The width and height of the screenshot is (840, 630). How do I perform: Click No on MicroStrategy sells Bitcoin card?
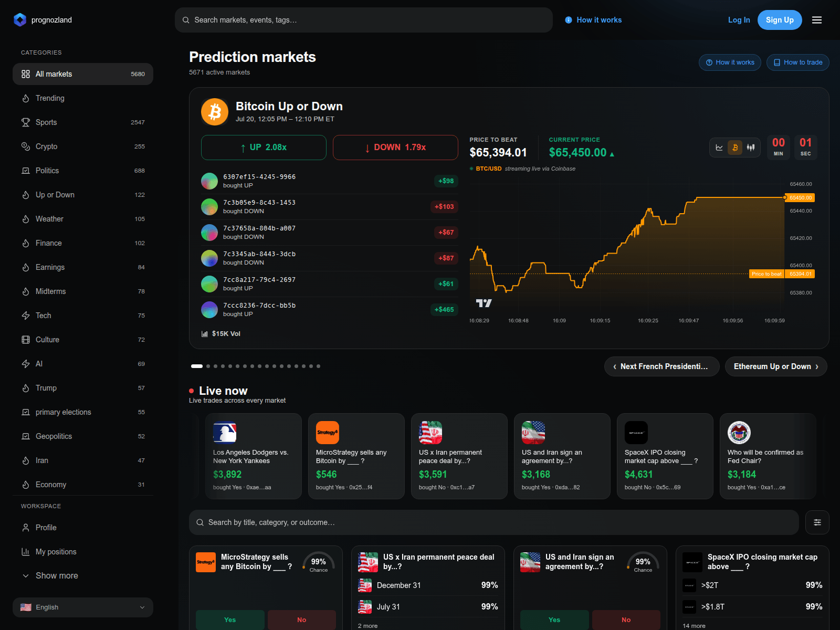(302, 620)
